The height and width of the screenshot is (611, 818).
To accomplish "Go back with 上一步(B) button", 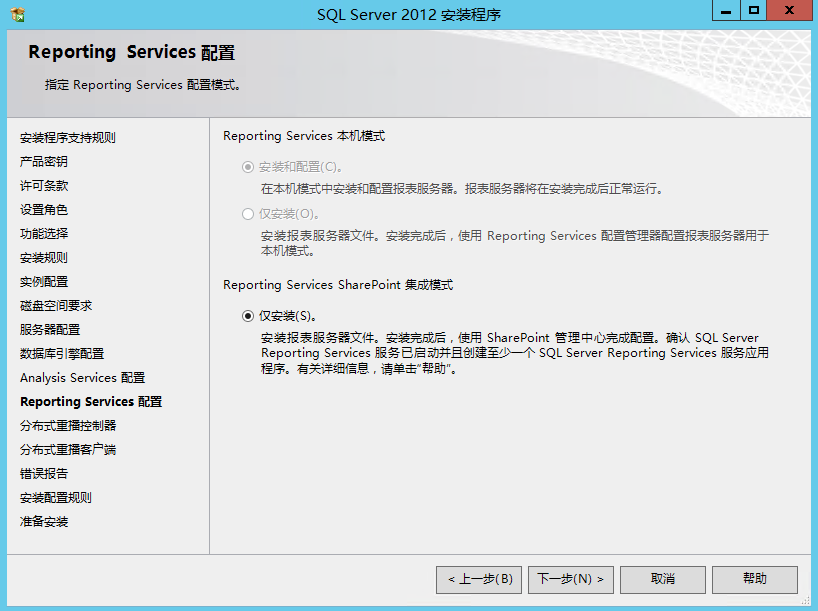I will point(479,579).
